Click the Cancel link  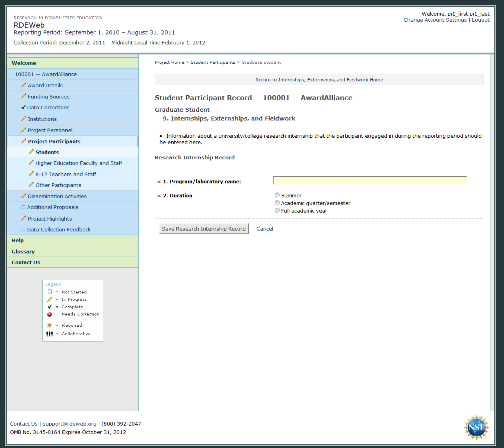pos(265,229)
